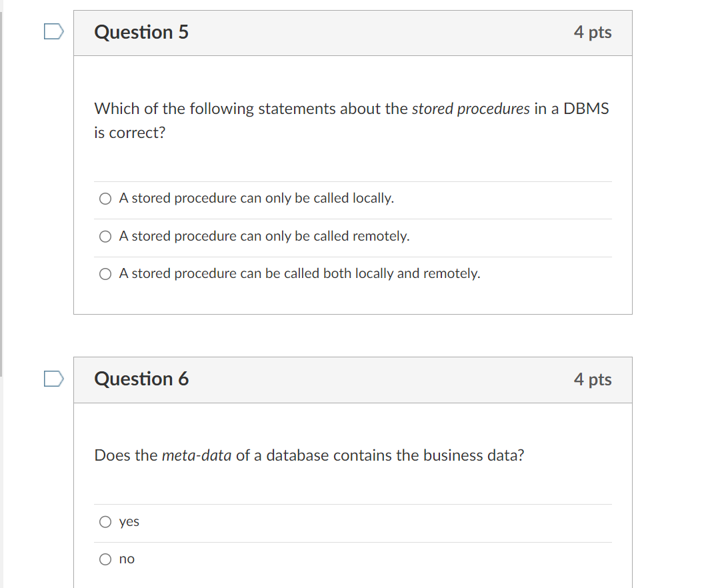The image size is (702, 588).
Task: Click the '4 pts' label on Question 6
Action: click(592, 379)
